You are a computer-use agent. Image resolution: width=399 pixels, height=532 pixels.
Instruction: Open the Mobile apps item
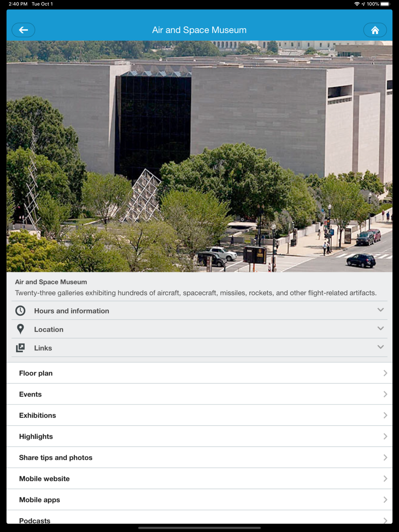199,500
